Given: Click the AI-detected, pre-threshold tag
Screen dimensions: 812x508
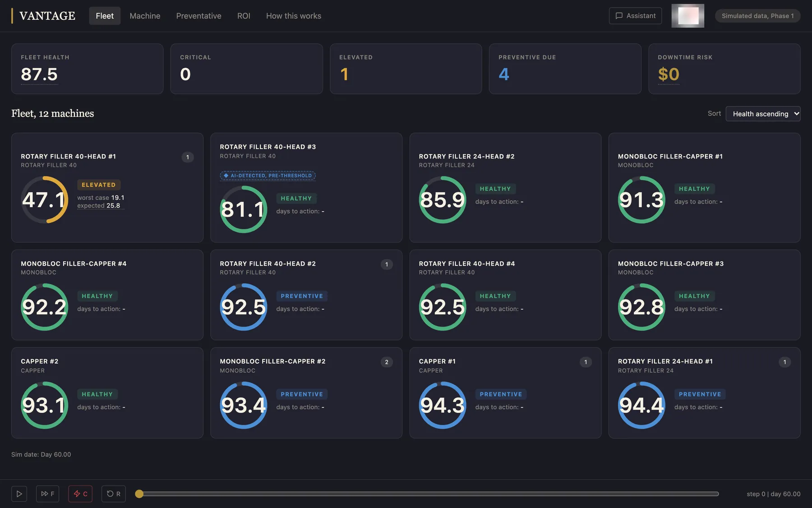Looking at the screenshot, I should point(268,176).
